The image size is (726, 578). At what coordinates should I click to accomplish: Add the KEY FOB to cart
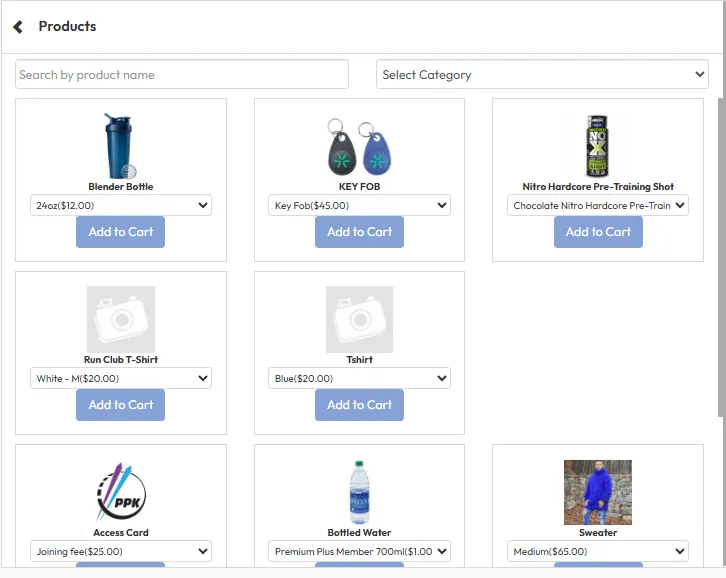[x=360, y=232]
